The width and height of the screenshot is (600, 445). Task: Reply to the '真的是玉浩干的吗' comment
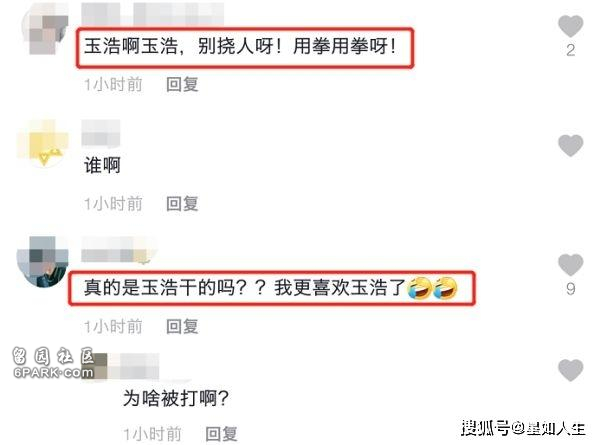click(x=182, y=326)
